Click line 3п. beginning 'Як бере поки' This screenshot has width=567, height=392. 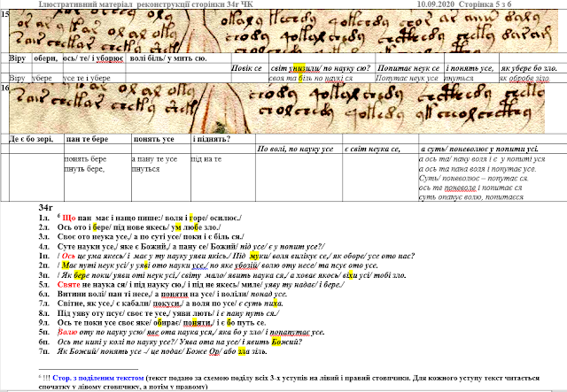point(232,276)
